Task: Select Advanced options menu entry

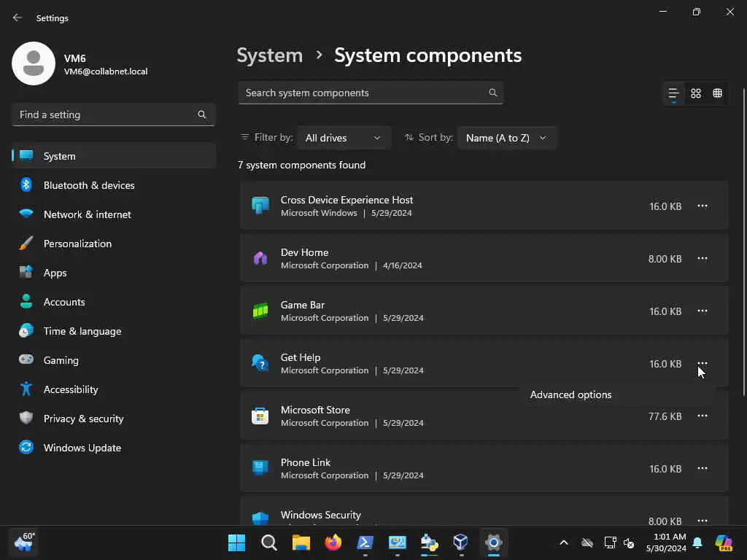Action: pyautogui.click(x=618, y=394)
